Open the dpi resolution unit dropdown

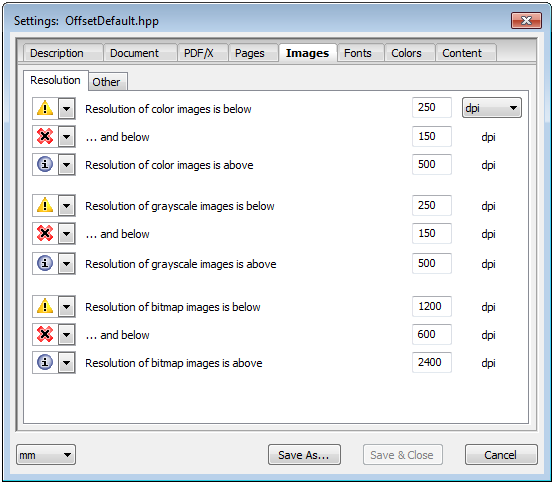491,108
